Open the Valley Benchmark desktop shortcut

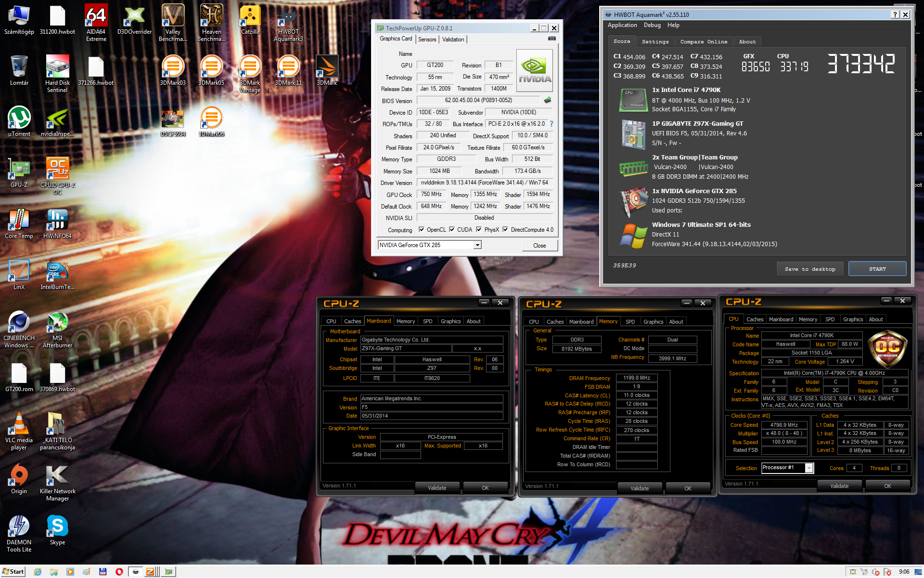pos(173,23)
